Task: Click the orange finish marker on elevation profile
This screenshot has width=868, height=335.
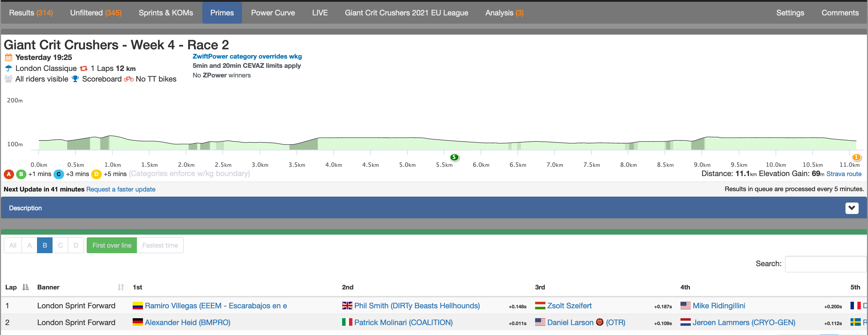Action: [x=856, y=157]
